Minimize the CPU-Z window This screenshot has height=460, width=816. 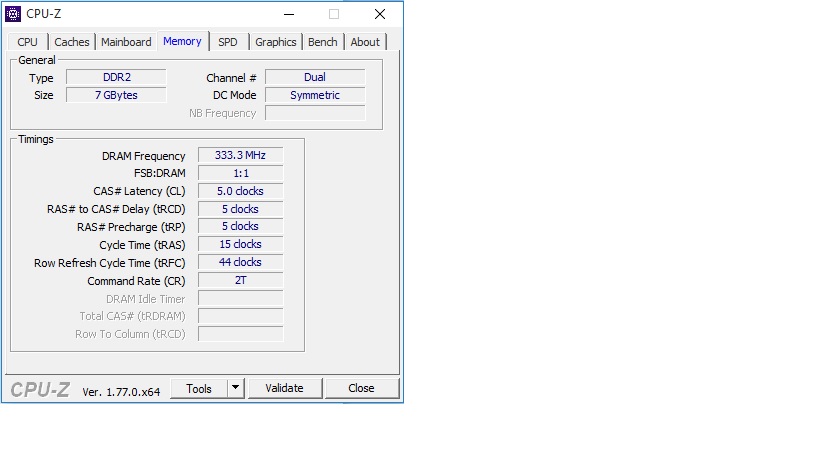tap(288, 14)
